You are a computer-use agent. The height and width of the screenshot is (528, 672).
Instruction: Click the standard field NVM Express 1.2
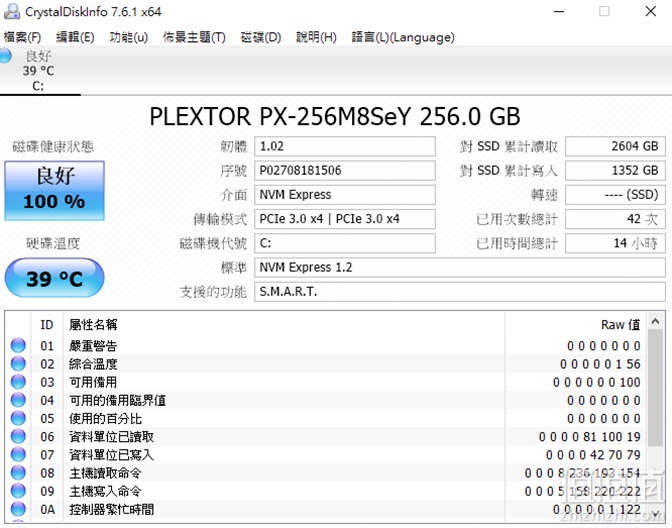tap(460, 267)
